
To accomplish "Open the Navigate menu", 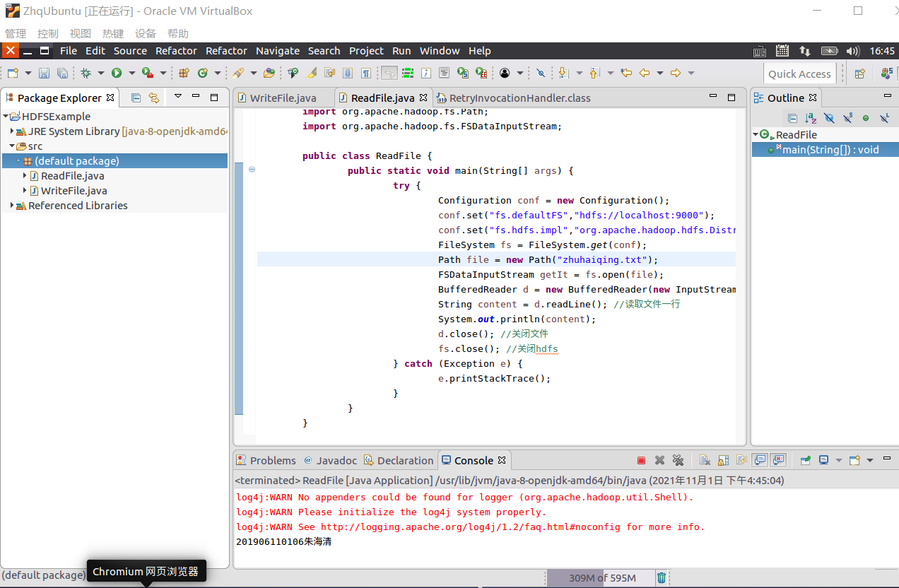I will tap(277, 51).
